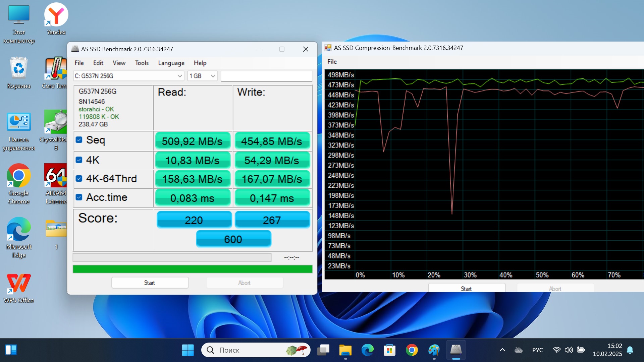The height and width of the screenshot is (362, 644).
Task: Click the Seq read result 509,92 MB/s
Action: click(x=193, y=141)
